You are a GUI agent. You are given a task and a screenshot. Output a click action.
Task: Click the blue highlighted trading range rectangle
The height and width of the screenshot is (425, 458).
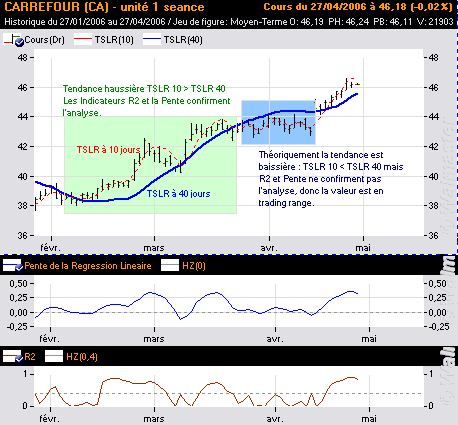click(x=278, y=122)
